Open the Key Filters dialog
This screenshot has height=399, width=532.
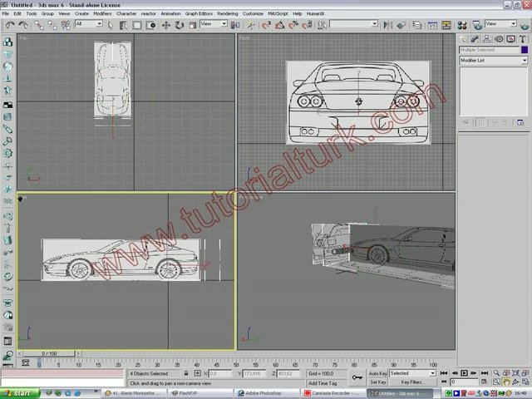click(x=412, y=382)
